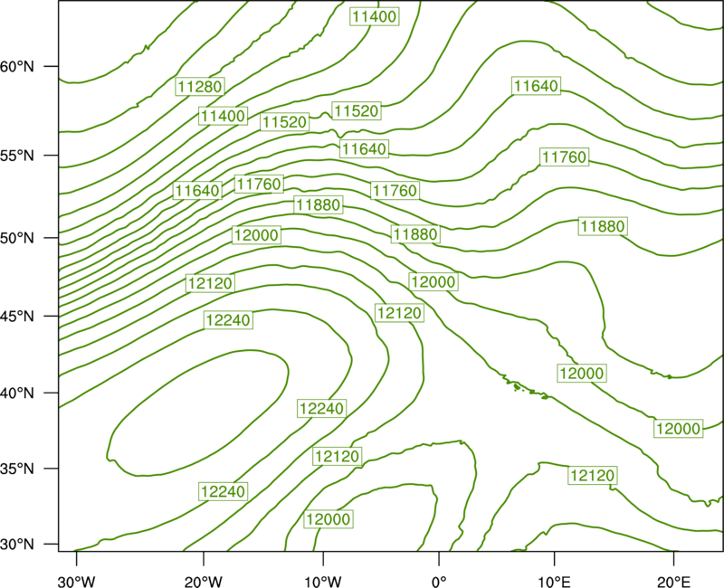Pick the 45°N latitude axis label
Screen dimensions: 724x588
click(17, 317)
